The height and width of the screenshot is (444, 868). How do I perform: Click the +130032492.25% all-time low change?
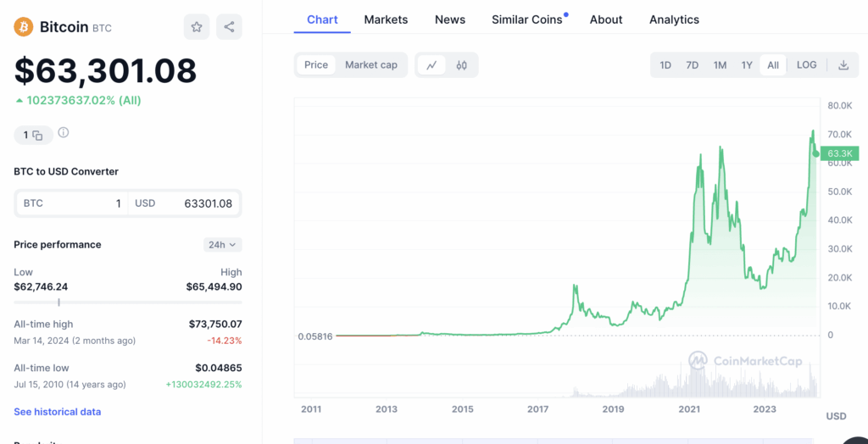click(203, 384)
